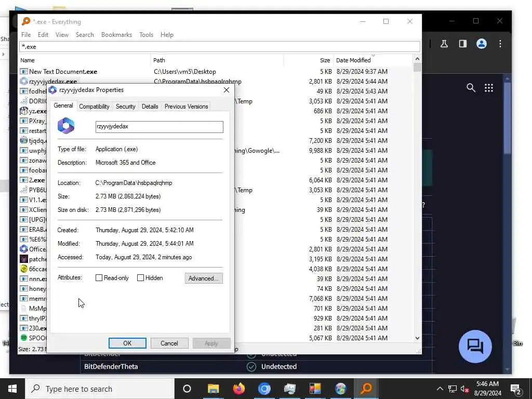Image resolution: width=532 pixels, height=399 pixels.
Task: Click the PYB6U file icon in list
Action: 24,190
